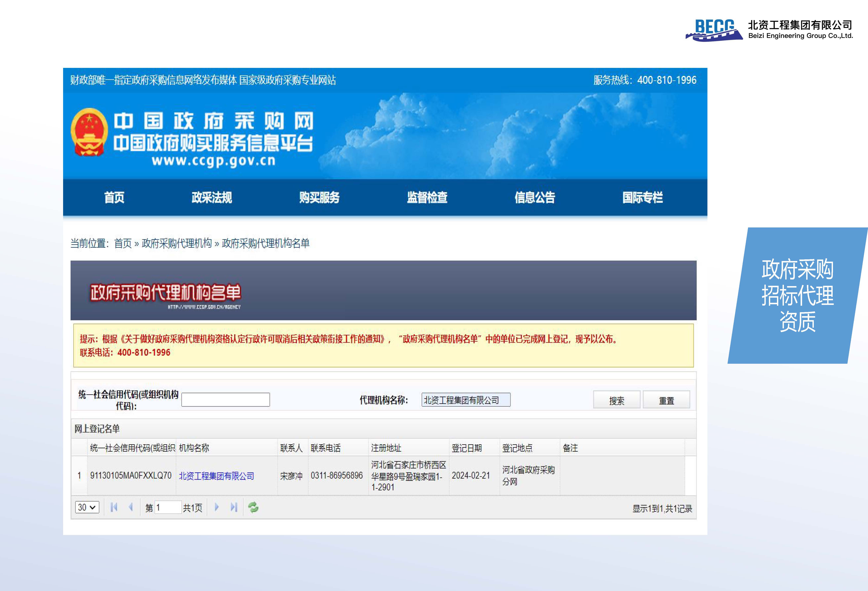Click the 重置 reset button
The width and height of the screenshot is (868, 591).
point(666,400)
